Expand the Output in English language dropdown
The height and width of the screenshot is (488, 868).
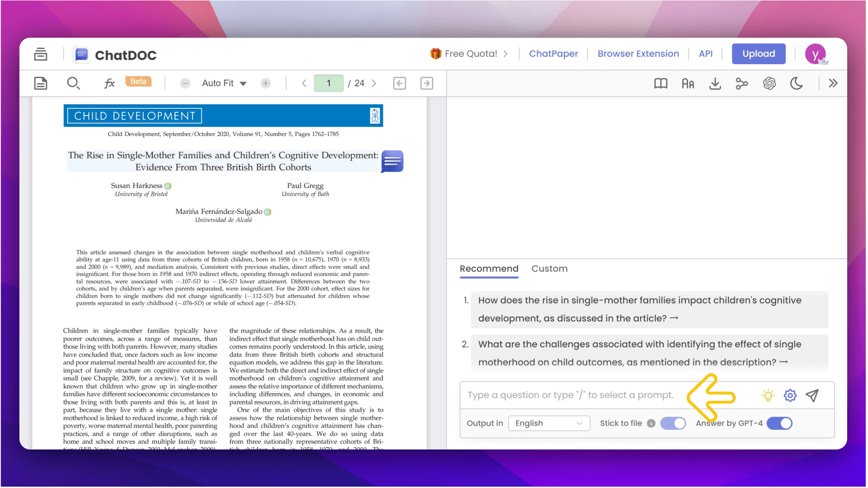[x=548, y=423]
